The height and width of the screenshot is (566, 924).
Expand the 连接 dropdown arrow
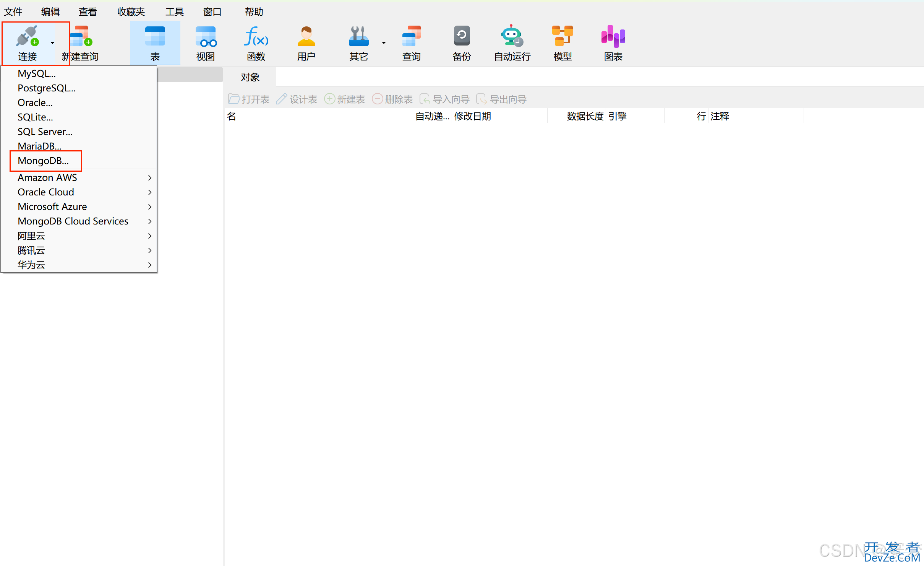[x=52, y=43]
